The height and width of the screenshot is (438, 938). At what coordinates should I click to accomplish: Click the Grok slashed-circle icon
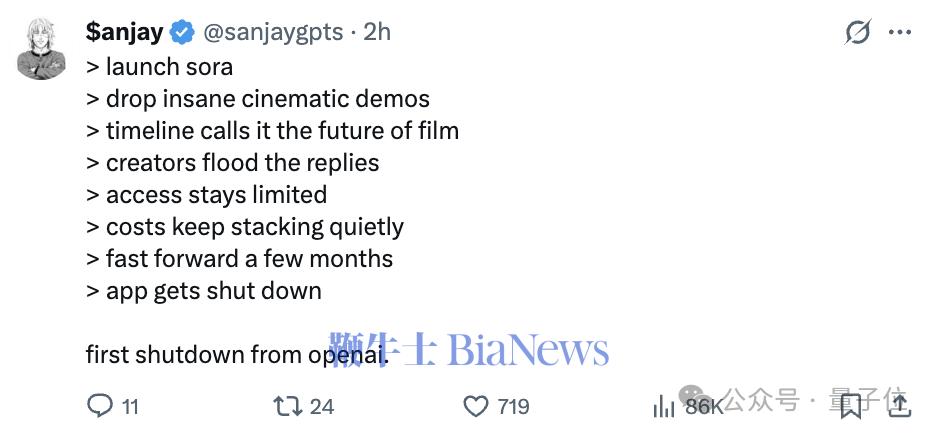tap(857, 32)
